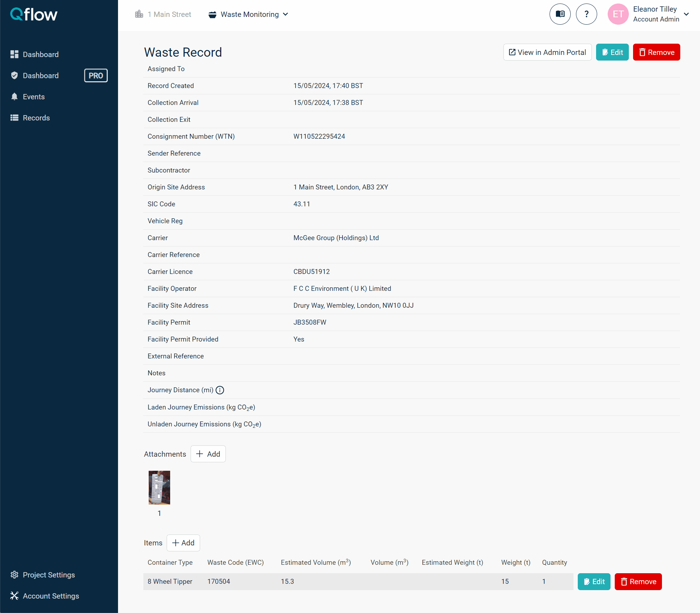Add a new attachment
700x613 pixels.
click(208, 454)
